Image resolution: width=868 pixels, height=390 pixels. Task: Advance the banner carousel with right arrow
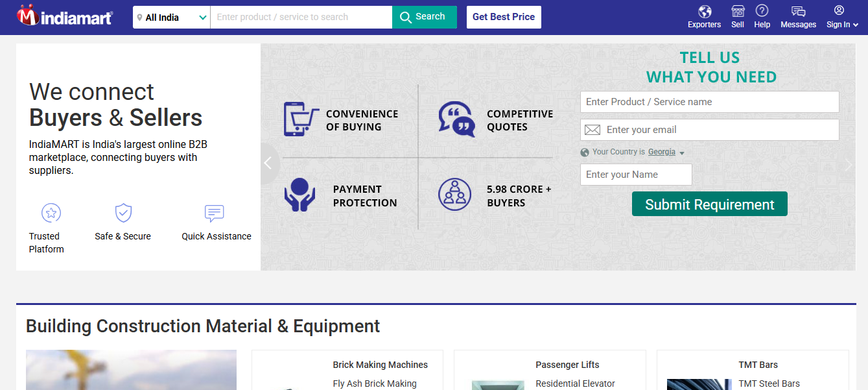coord(848,164)
